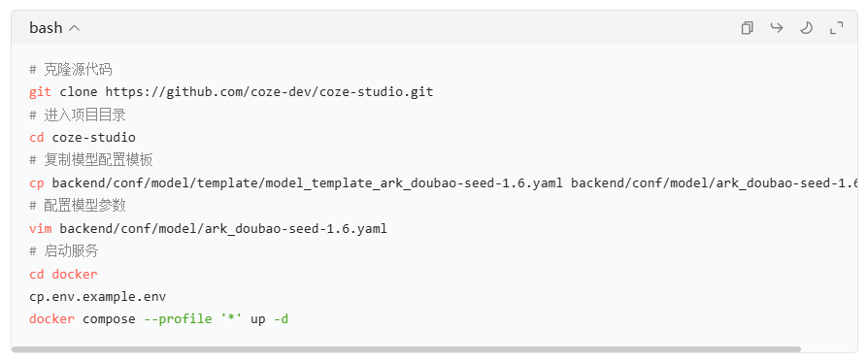Toggle line wrapping with the arrow icon
The height and width of the screenshot is (363, 868).
pos(777,28)
